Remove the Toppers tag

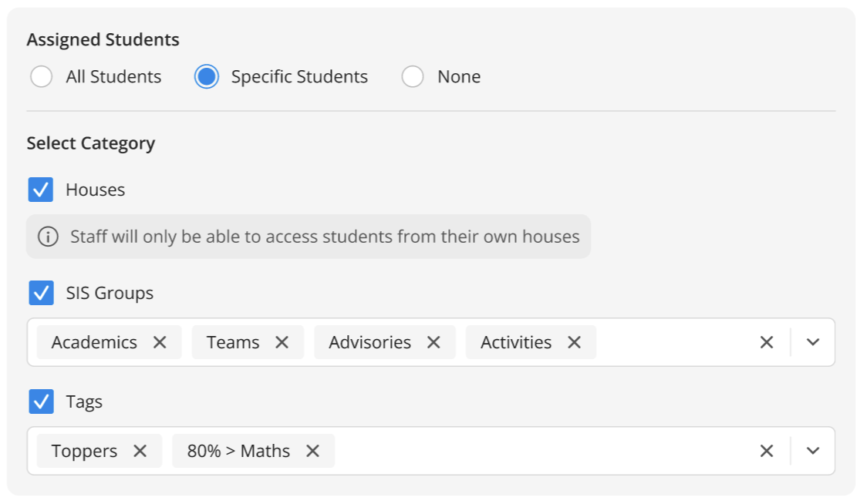pyautogui.click(x=141, y=450)
